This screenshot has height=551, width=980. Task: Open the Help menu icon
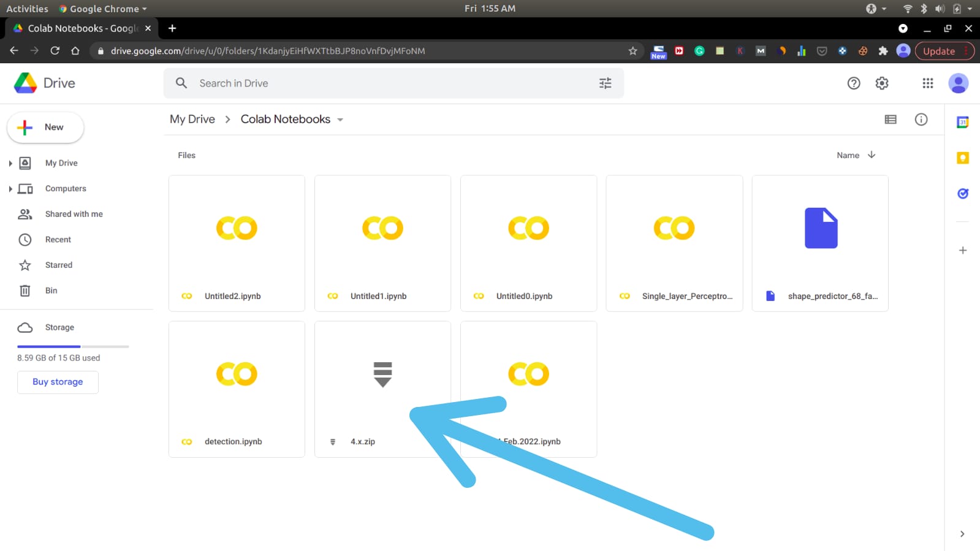click(x=854, y=83)
